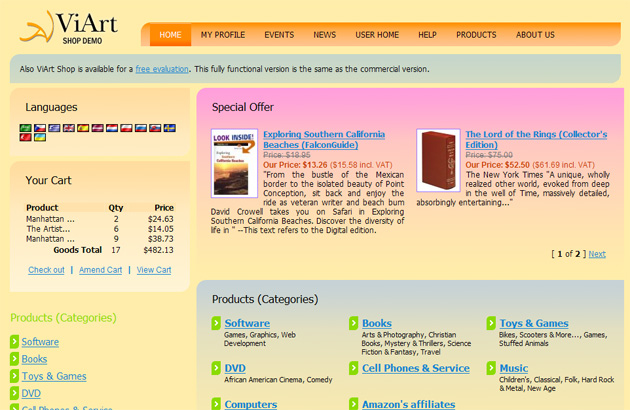
Task: Click green arrow next to Computers category
Action: coord(216,404)
